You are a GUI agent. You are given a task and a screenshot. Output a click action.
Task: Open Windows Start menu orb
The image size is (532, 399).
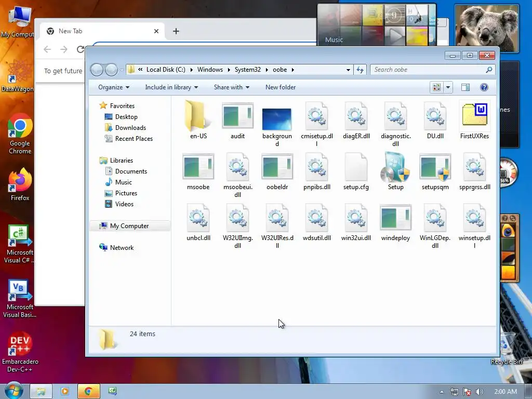point(14,391)
